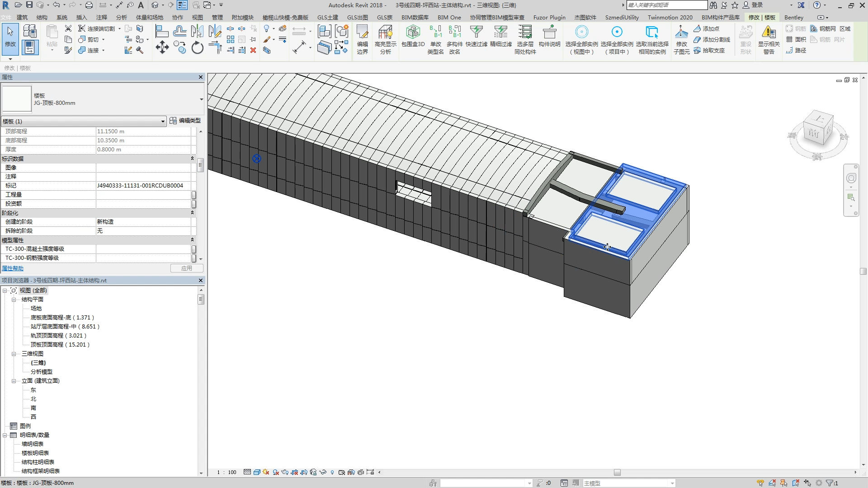Collapse the 阶段化 property group
Screen dimensions: 868x488
pos(192,213)
